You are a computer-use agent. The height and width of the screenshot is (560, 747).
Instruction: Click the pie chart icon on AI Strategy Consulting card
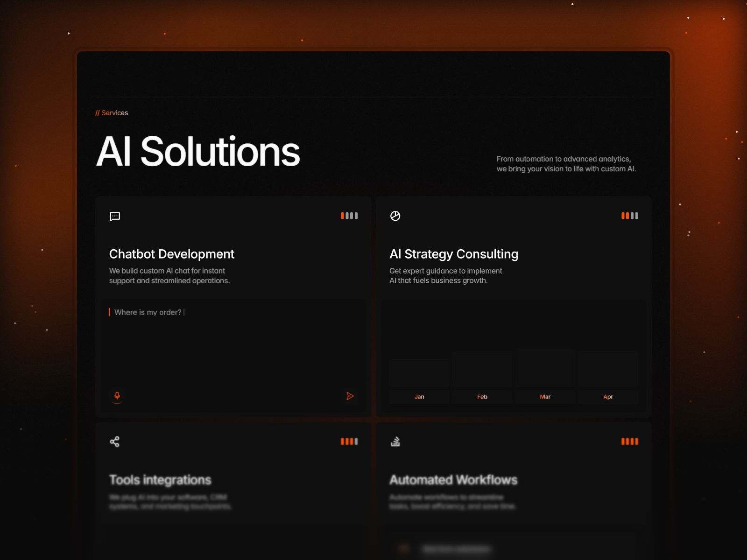[x=395, y=216]
